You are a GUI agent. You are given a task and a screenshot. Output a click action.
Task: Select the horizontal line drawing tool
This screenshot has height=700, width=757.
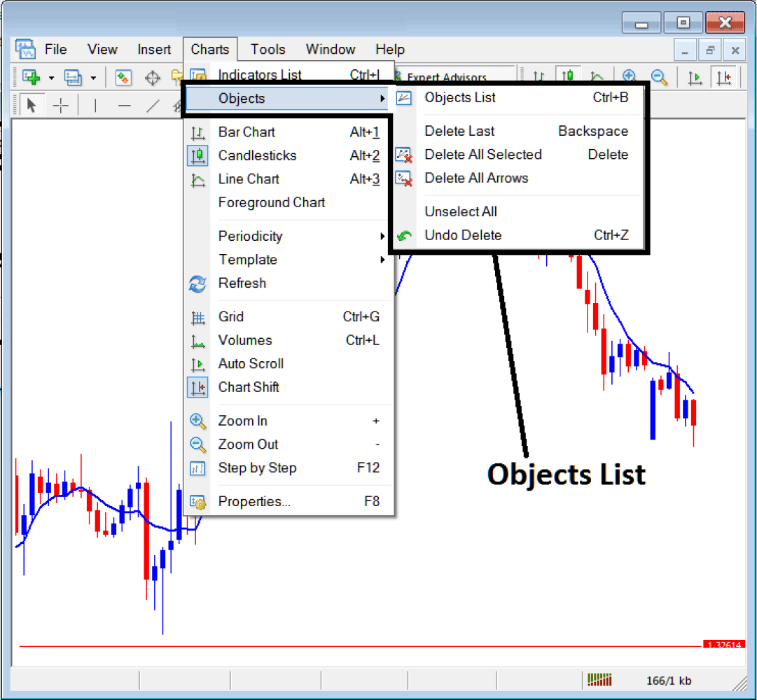(125, 105)
